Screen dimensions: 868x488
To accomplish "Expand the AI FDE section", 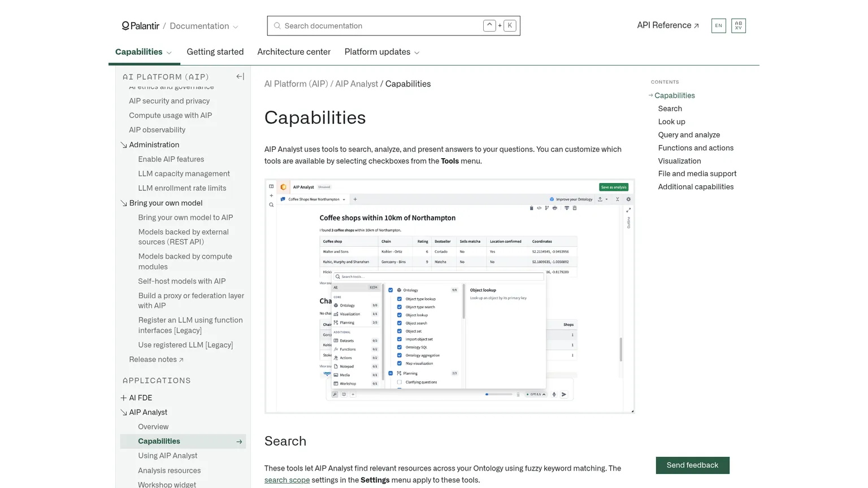I will 124,398.
